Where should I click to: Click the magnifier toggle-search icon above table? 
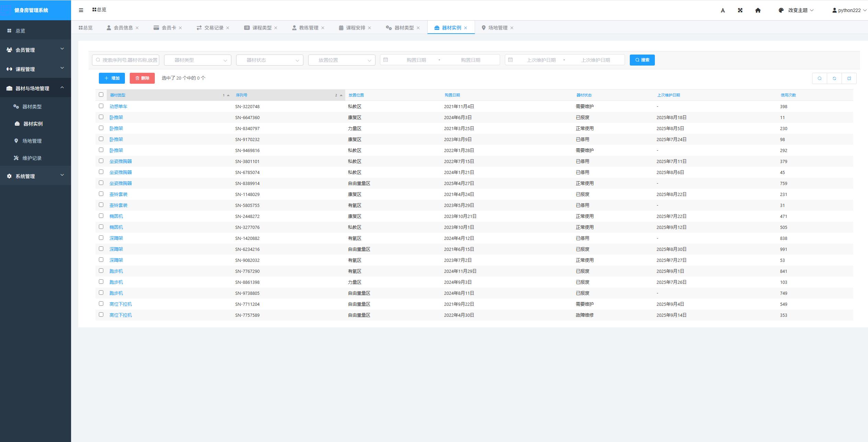[x=820, y=78]
